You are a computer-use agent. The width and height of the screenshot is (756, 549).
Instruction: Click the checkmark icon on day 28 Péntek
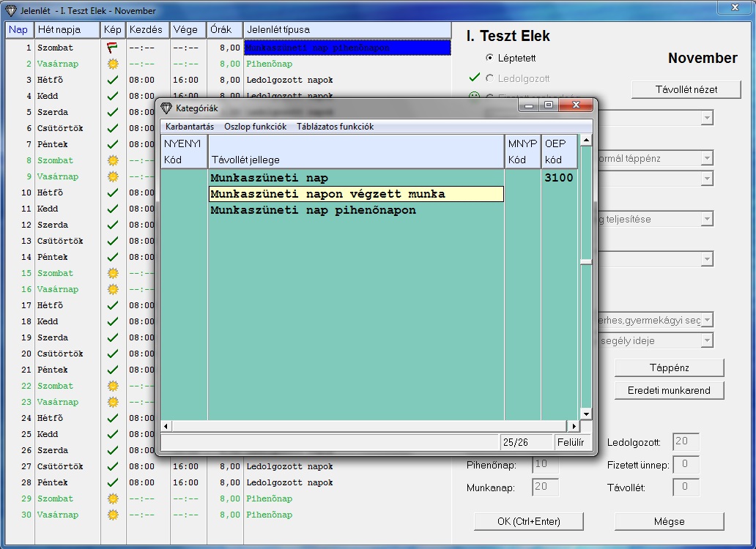tap(112, 482)
